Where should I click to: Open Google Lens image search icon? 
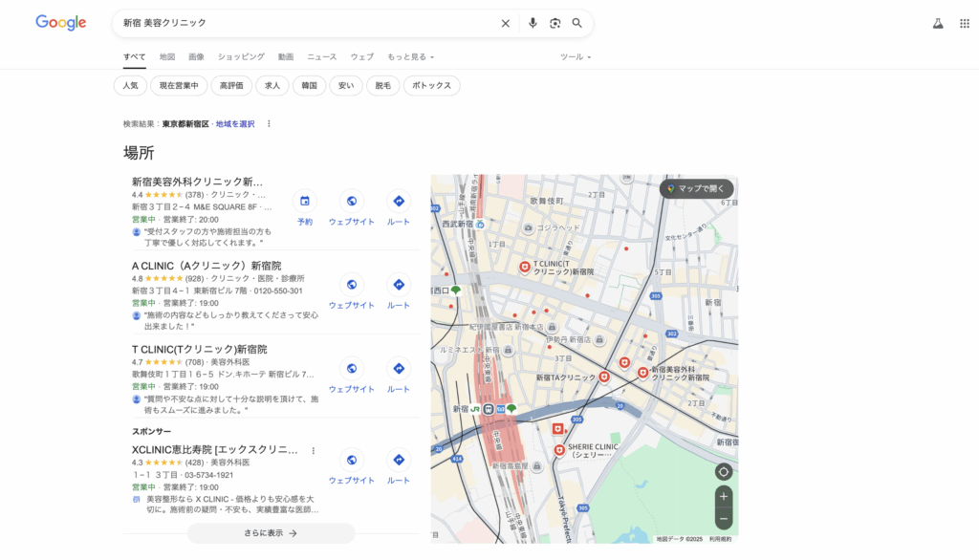(555, 23)
